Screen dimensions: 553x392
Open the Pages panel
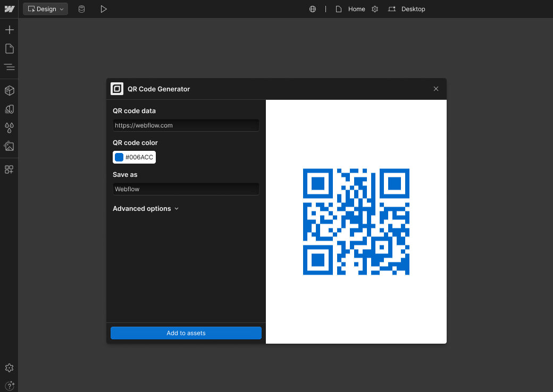tap(10, 49)
